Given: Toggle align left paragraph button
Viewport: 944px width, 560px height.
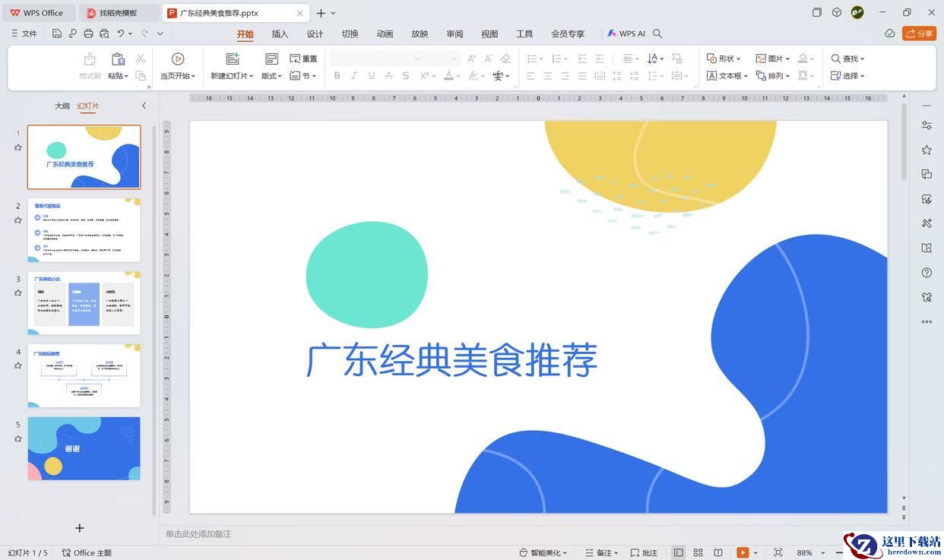Looking at the screenshot, I should (x=531, y=76).
